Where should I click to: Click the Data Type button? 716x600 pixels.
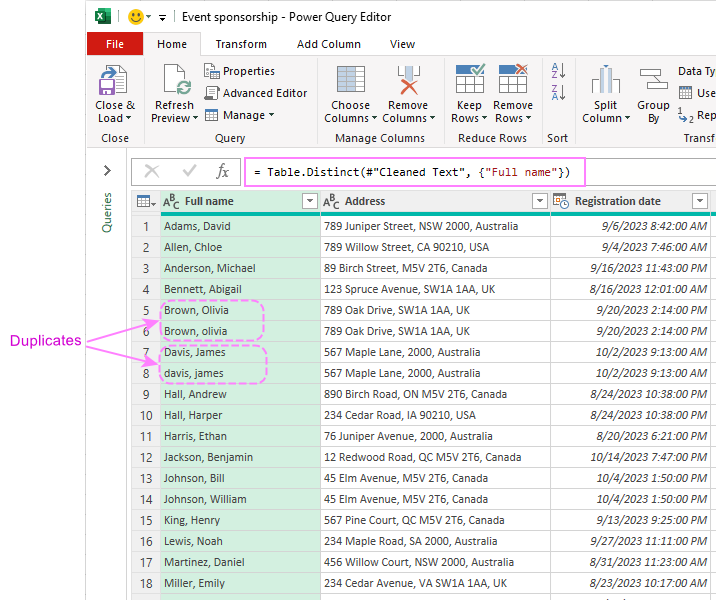pos(696,71)
